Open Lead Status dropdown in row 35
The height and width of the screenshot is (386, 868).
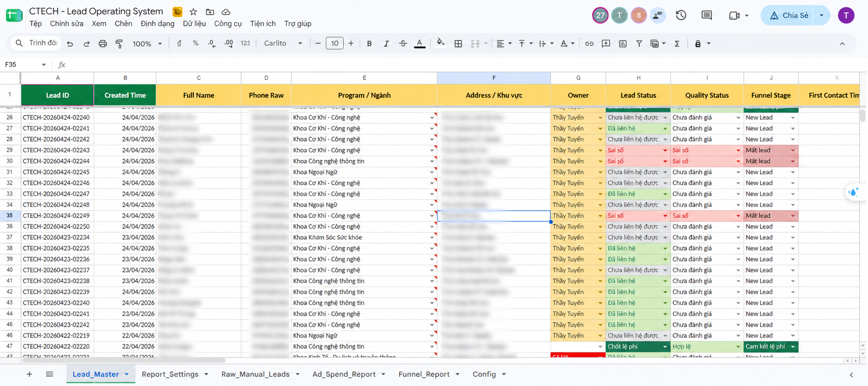[x=665, y=216]
